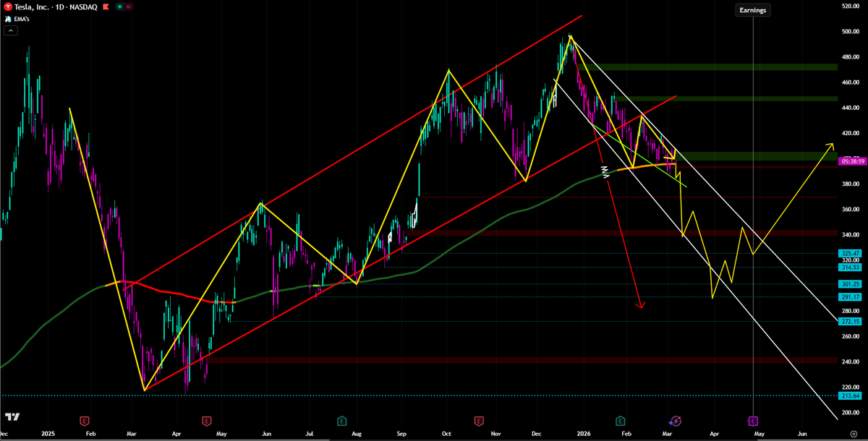Click the 272.15 price label
This screenshot has width=868, height=441.
click(849, 321)
